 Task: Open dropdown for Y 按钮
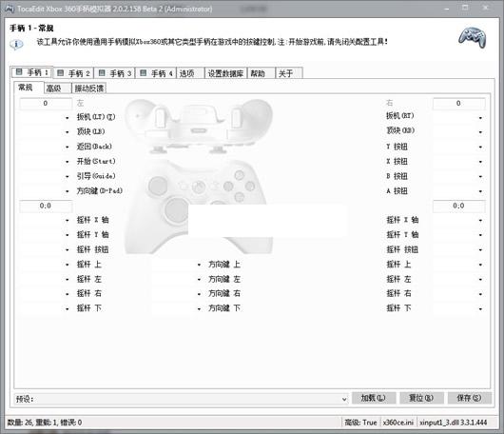click(480, 147)
